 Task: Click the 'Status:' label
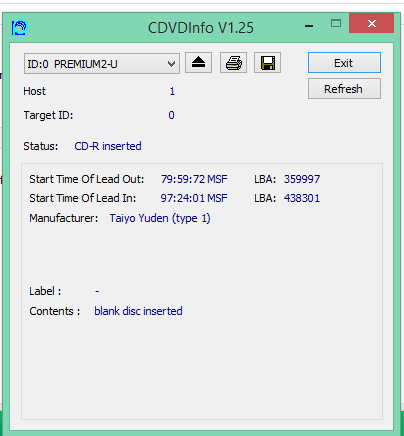tap(41, 146)
